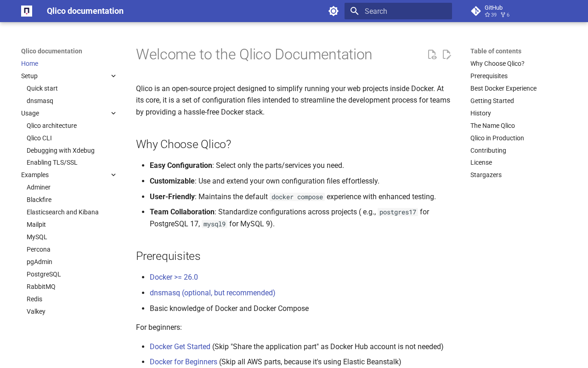
Task: Open the Qlico architecture page
Action: pos(51,126)
